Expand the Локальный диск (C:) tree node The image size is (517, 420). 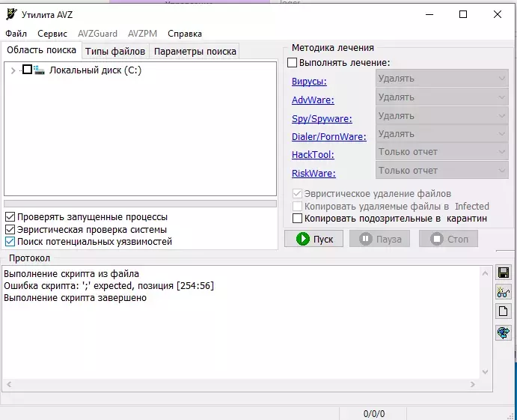point(13,70)
